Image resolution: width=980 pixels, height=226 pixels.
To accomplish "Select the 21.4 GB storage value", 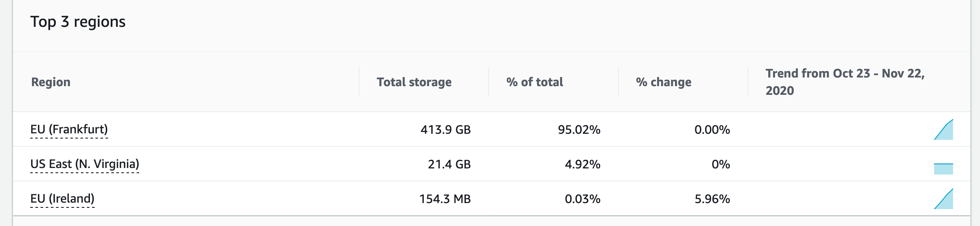I will click(x=449, y=164).
